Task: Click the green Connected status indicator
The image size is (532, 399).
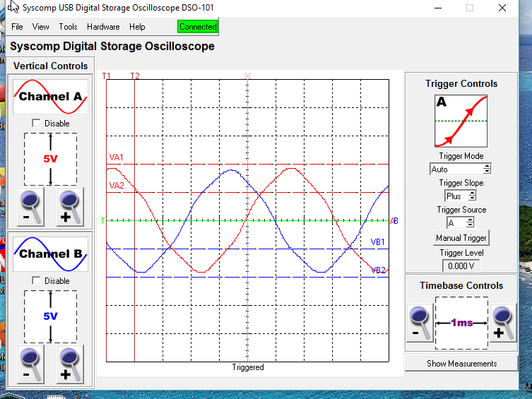Action: 198,27
